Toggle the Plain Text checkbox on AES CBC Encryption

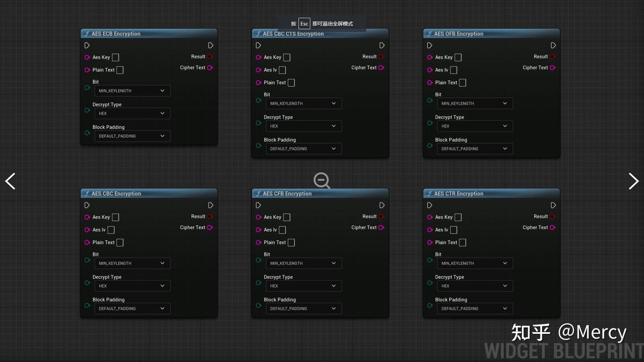click(119, 242)
